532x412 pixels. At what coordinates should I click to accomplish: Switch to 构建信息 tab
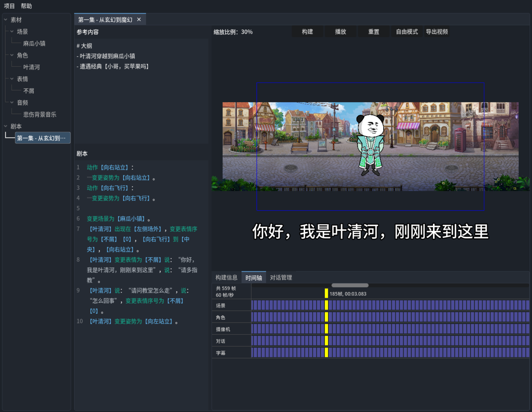pyautogui.click(x=226, y=278)
